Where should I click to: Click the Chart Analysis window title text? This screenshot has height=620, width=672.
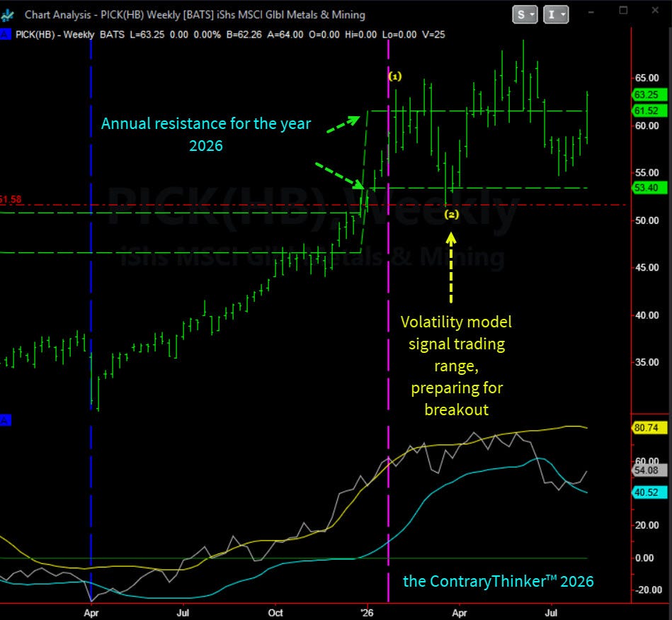[x=195, y=15]
